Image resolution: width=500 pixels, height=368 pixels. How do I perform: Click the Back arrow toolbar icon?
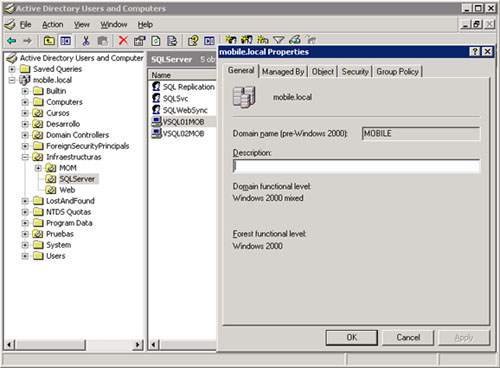pos(12,41)
